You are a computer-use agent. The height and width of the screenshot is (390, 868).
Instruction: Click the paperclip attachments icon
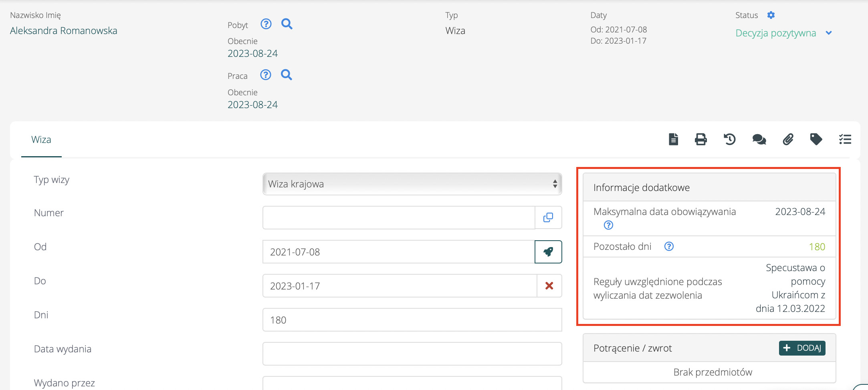click(788, 139)
